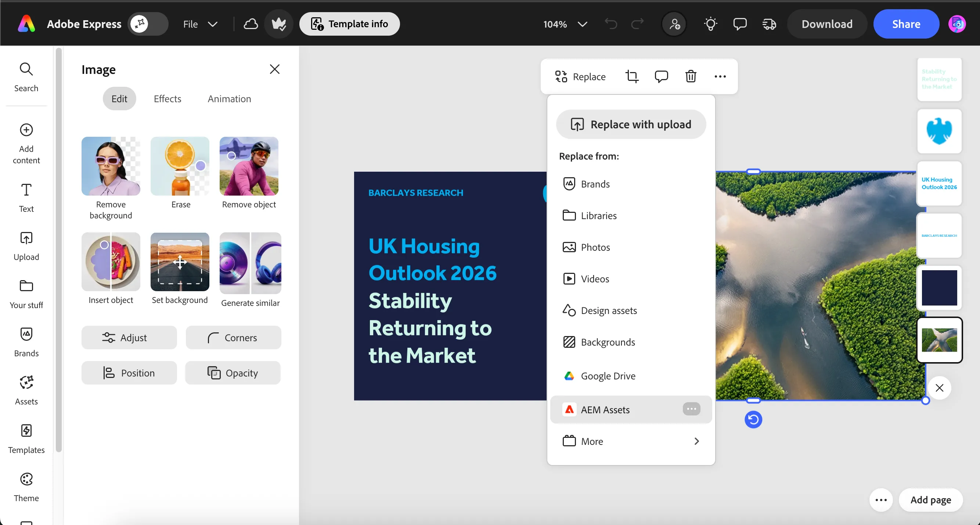Screen dimensions: 980x525
Task: Open Add content in left sidebar
Action: [26, 143]
